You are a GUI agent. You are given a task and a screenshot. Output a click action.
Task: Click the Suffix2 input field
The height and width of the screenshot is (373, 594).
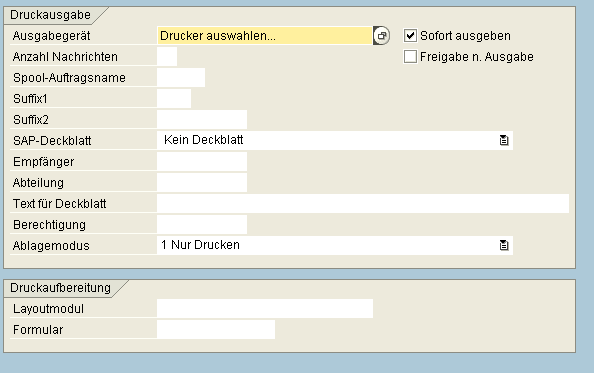[202, 120]
